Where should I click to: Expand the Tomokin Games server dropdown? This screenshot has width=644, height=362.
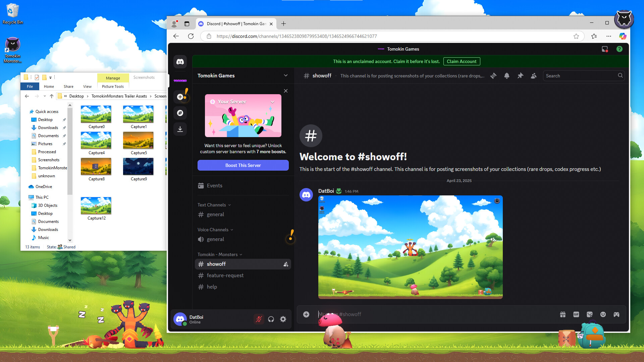pos(285,75)
